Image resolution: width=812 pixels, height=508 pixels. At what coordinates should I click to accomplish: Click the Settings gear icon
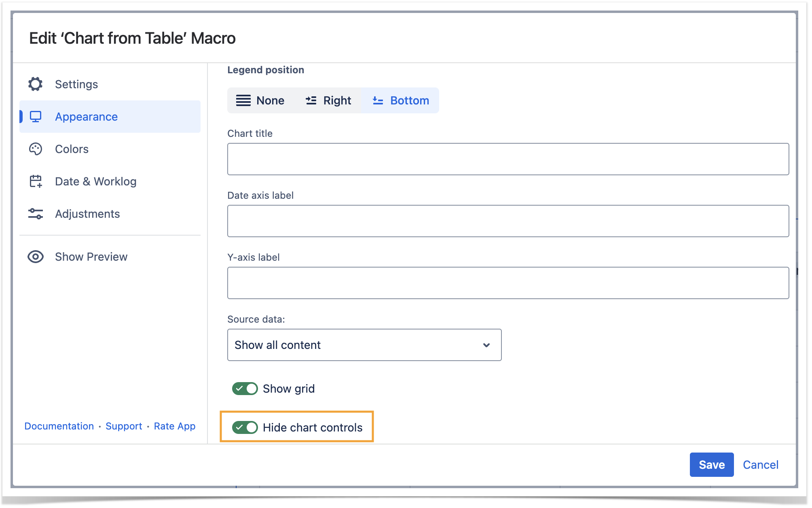pos(36,84)
